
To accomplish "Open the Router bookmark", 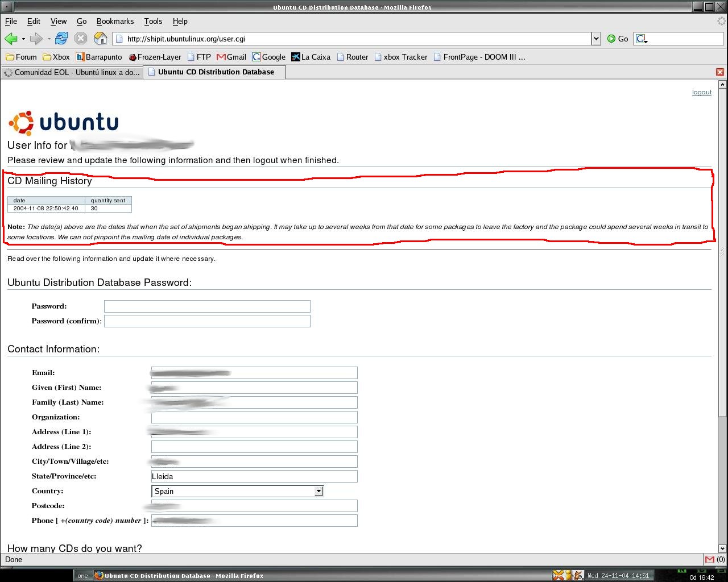I will pyautogui.click(x=353, y=57).
